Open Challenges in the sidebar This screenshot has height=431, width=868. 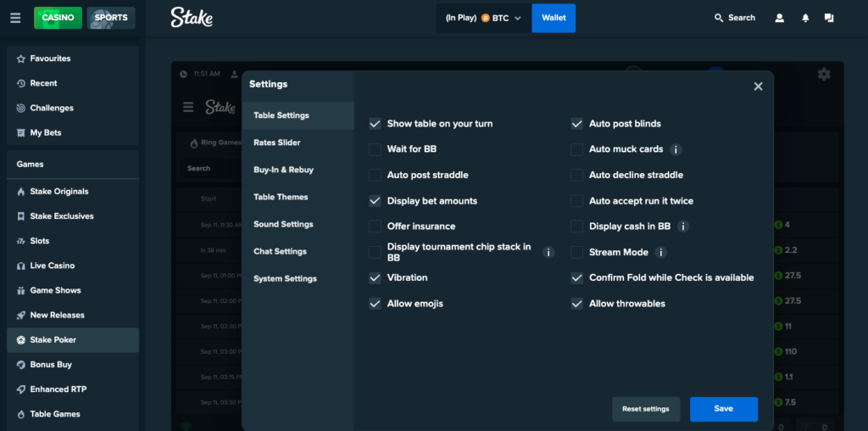(73, 108)
